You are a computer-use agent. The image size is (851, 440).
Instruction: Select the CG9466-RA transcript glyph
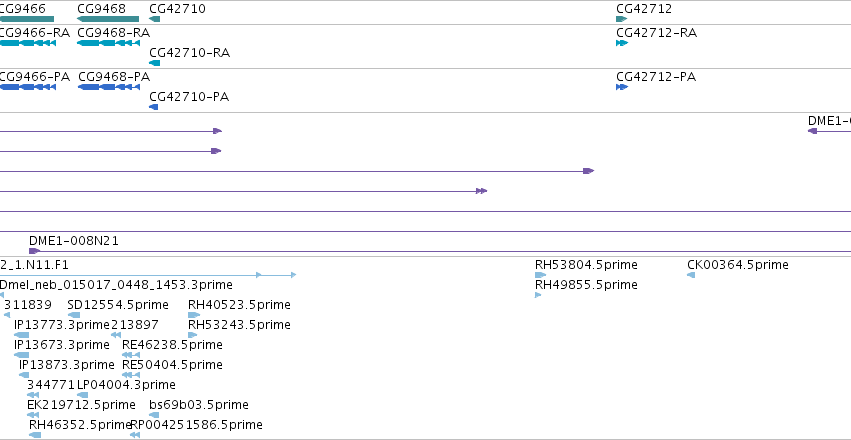27,43
